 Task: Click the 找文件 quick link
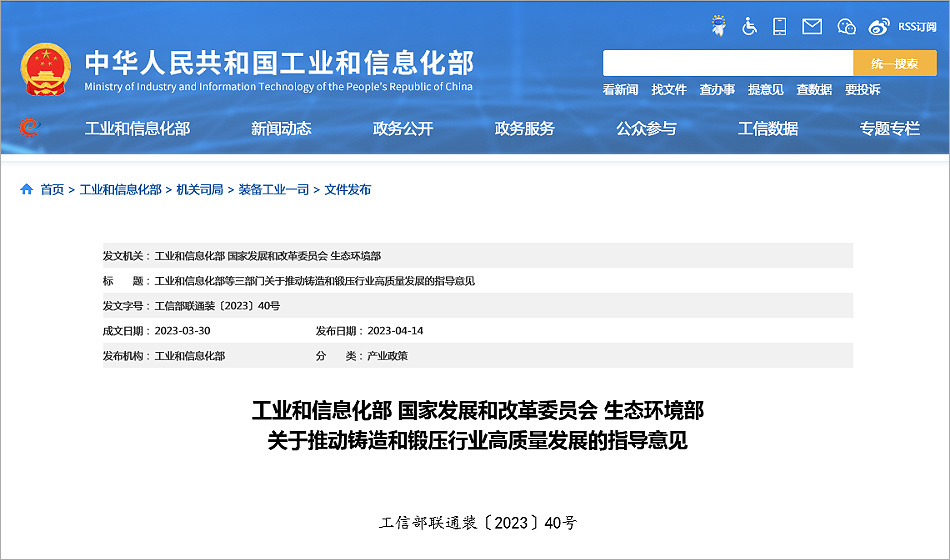[669, 89]
